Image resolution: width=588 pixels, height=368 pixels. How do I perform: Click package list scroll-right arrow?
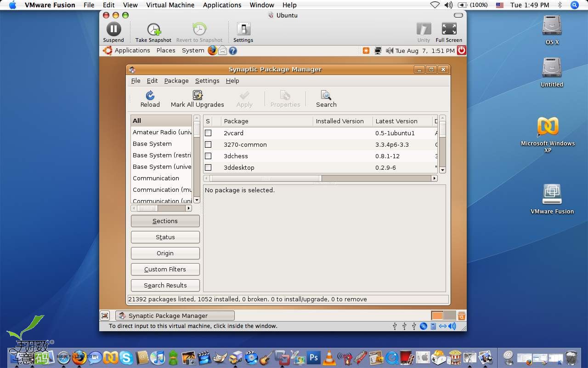point(435,178)
